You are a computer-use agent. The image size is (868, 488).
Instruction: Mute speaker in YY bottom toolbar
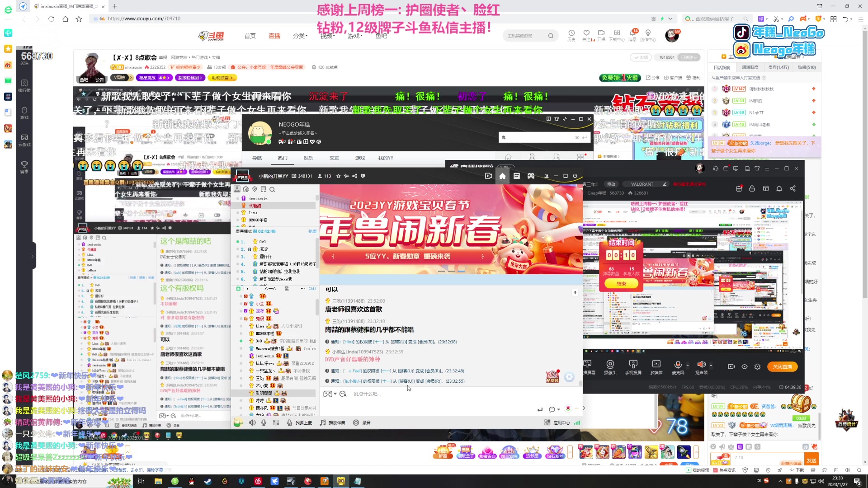[252, 423]
